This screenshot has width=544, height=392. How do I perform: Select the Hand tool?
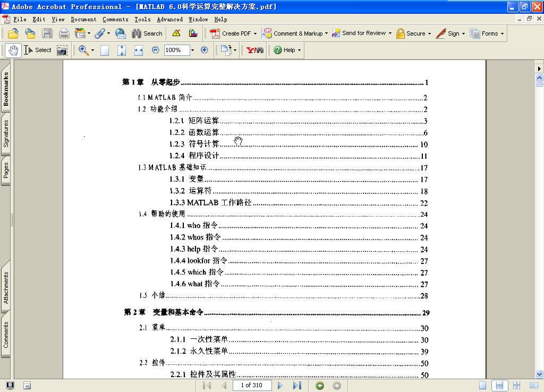coord(13,50)
